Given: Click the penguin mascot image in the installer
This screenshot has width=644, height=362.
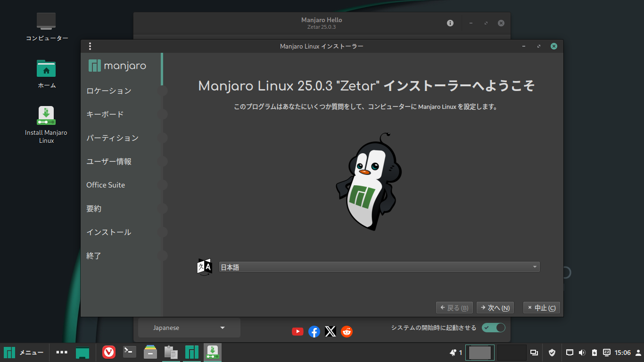Looking at the screenshot, I should click(369, 182).
